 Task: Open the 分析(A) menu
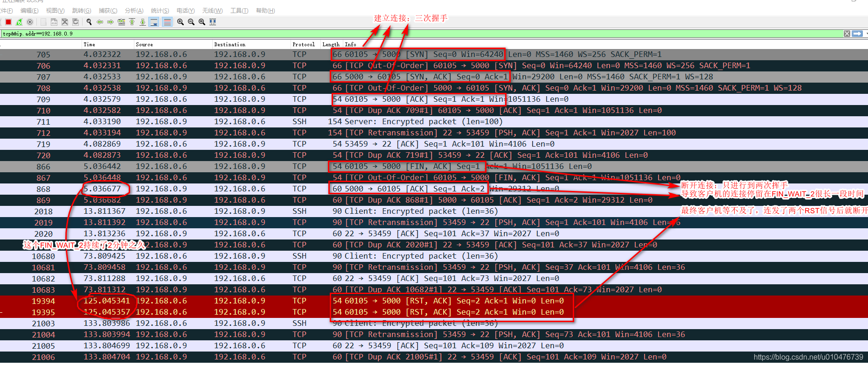tap(134, 11)
